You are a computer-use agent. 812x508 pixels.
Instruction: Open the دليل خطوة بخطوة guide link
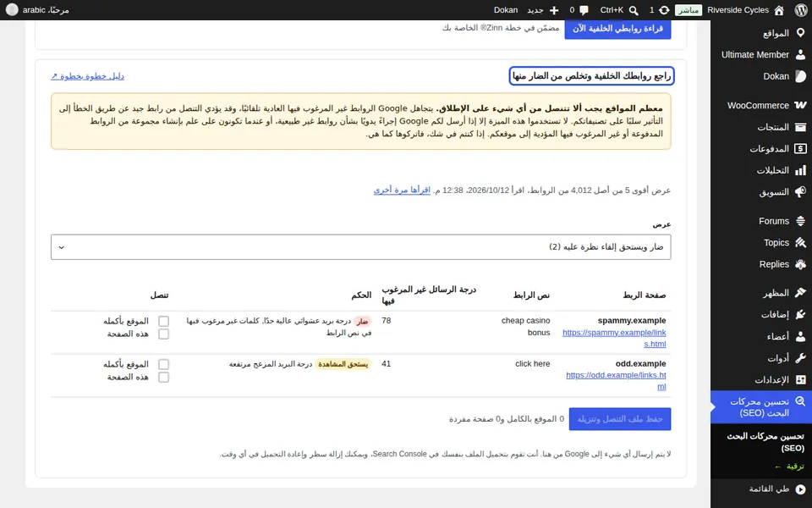87,76
